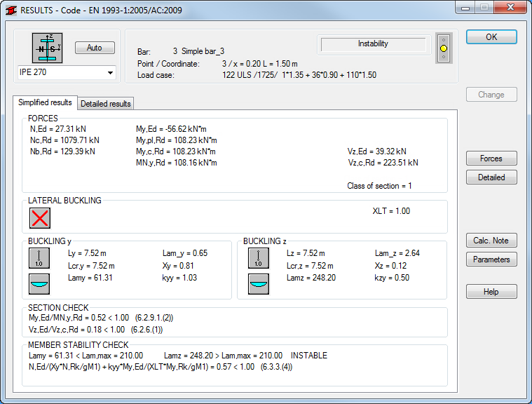Open the IPE 270 section dropdown
532x404 pixels.
point(110,73)
